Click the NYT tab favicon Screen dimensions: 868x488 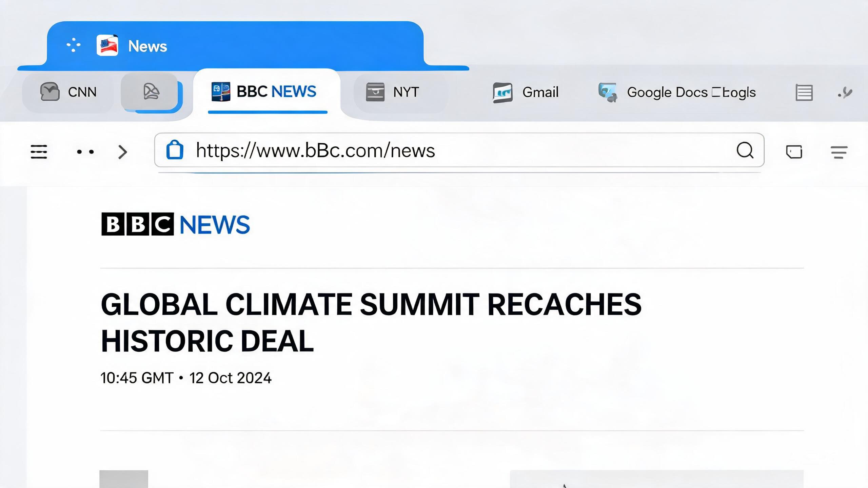point(375,92)
